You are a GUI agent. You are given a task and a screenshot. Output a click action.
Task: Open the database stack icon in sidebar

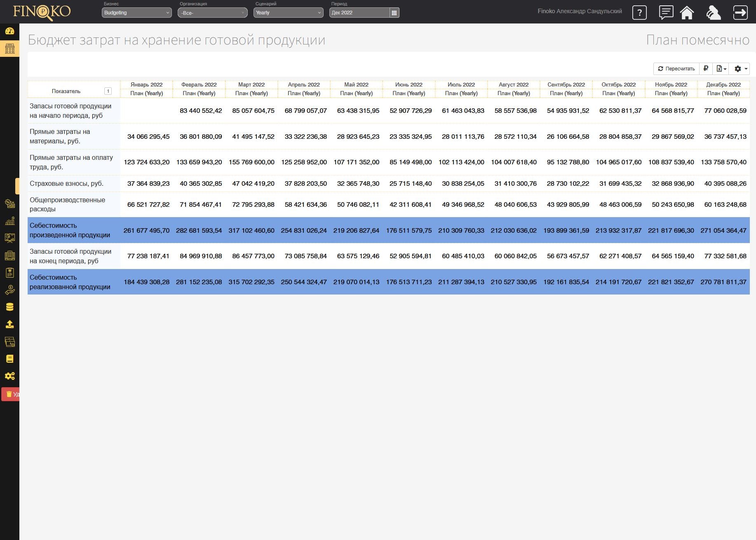pos(9,307)
